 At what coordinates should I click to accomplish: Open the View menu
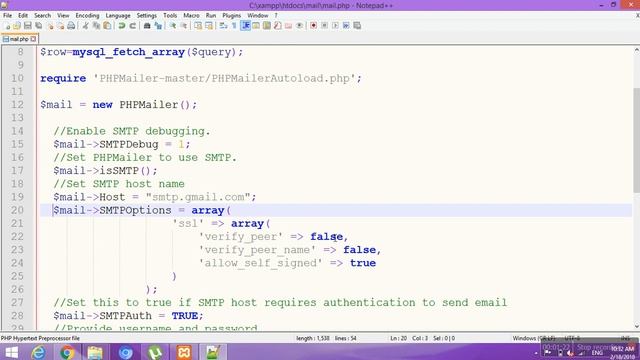[x=63, y=16]
